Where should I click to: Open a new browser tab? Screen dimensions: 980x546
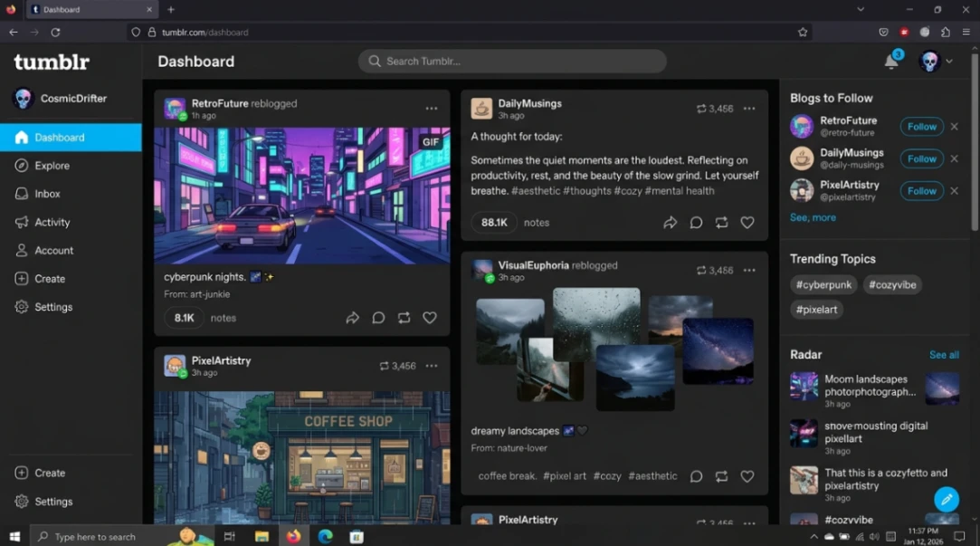pos(171,9)
